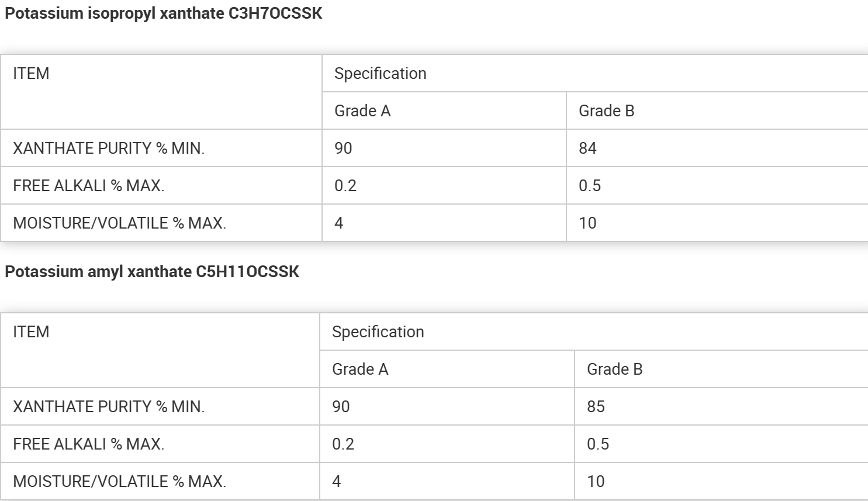
Task: Select FREE ALKALI % MAX. in the amyl table
Action: (88, 444)
